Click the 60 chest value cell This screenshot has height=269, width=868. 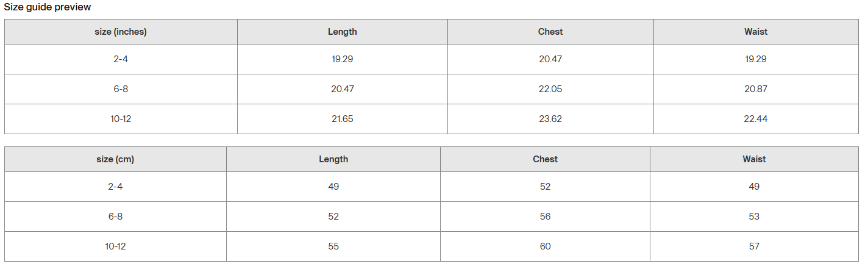coord(545,246)
